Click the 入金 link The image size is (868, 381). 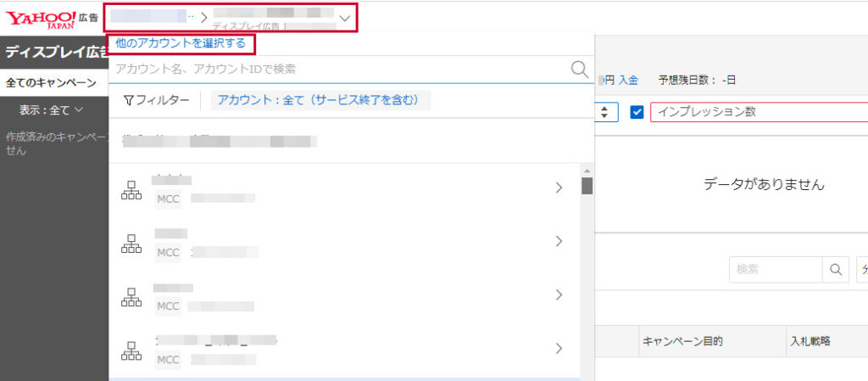tap(627, 80)
